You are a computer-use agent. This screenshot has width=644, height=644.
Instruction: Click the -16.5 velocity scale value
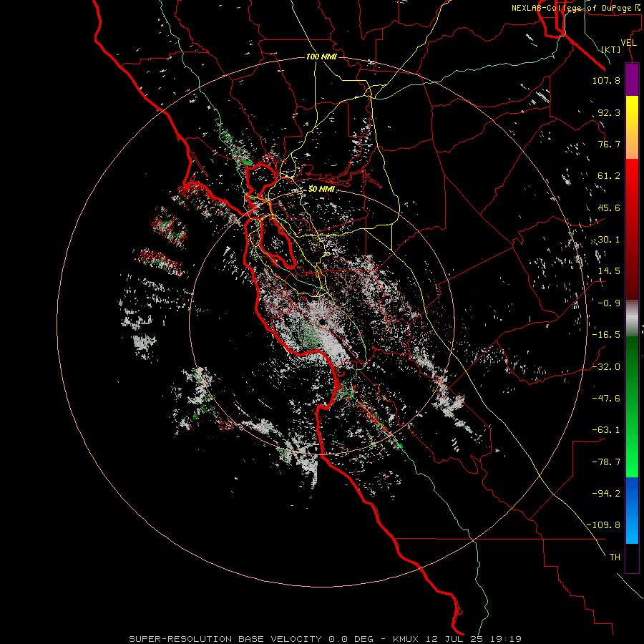click(606, 335)
